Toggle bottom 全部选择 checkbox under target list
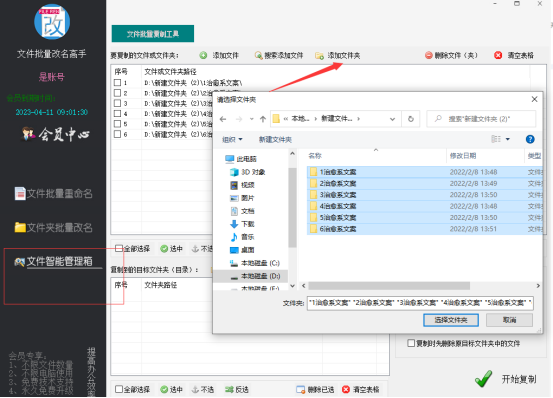The image size is (553, 398). (x=119, y=389)
